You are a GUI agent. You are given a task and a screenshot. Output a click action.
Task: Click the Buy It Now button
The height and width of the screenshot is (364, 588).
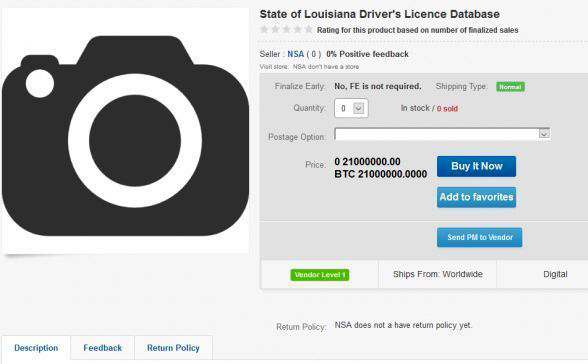click(476, 166)
